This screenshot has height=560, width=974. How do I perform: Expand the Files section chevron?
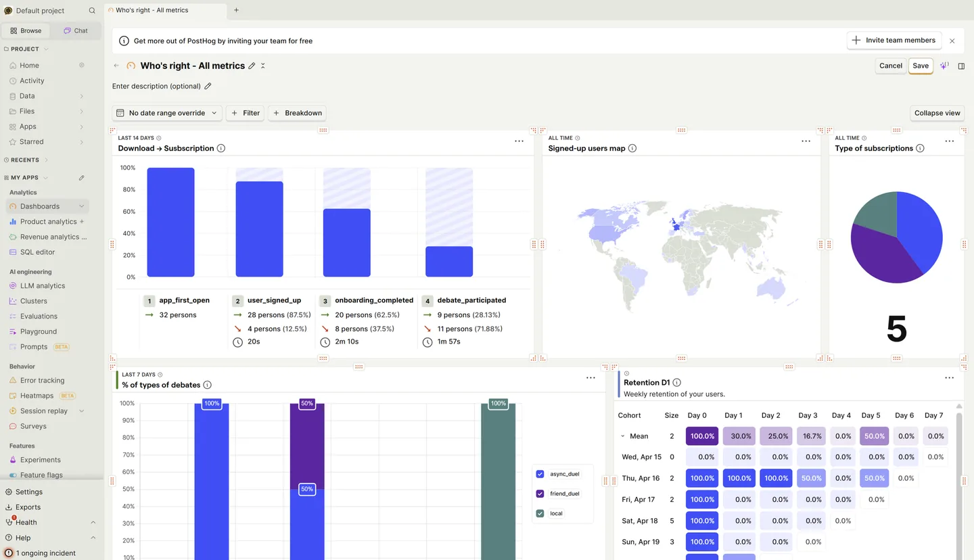point(82,112)
